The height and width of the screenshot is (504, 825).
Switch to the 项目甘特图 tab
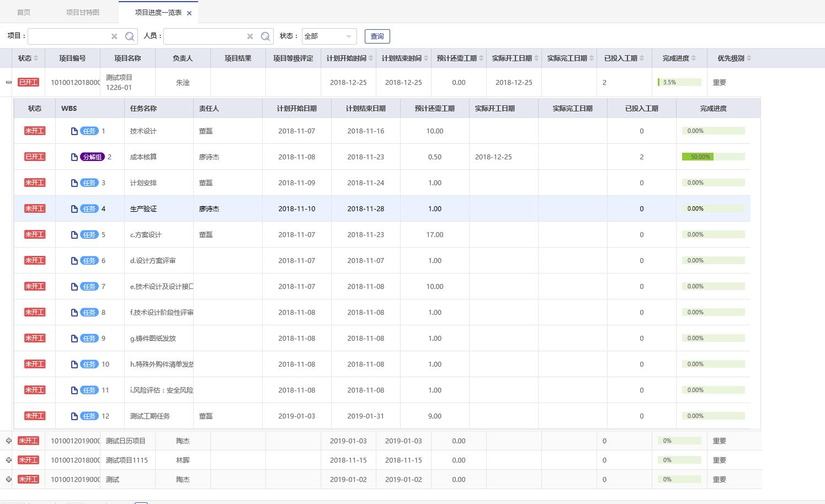pos(83,13)
